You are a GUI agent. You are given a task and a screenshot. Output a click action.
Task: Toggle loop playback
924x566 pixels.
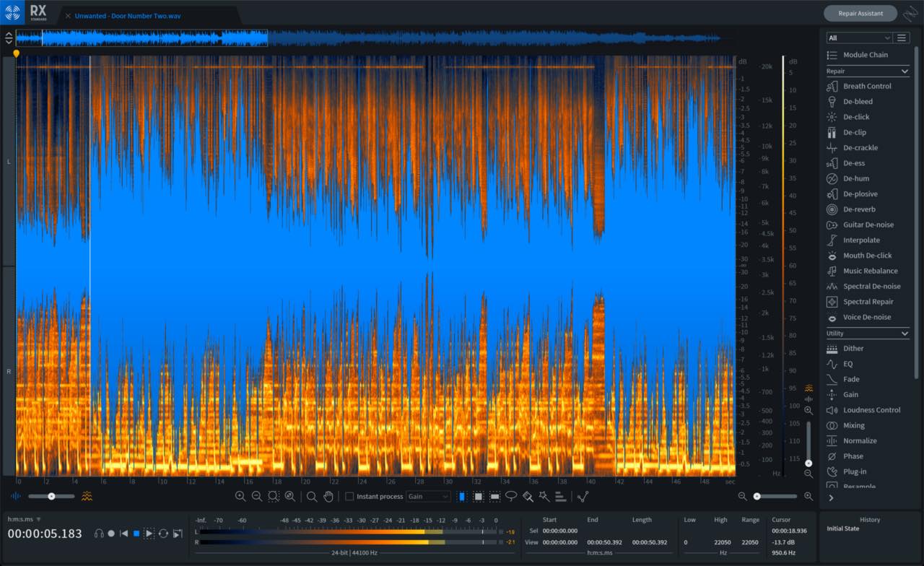coord(163,534)
